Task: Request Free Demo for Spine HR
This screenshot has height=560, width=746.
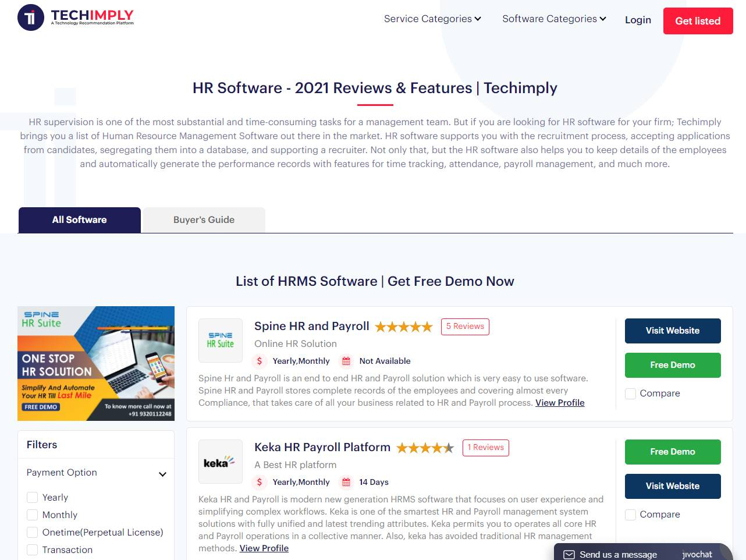Action: 673,365
